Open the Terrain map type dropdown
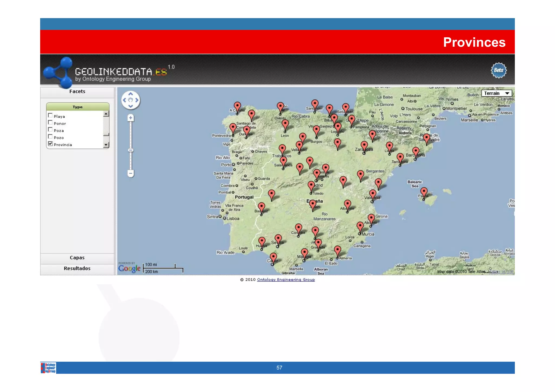 (x=497, y=93)
